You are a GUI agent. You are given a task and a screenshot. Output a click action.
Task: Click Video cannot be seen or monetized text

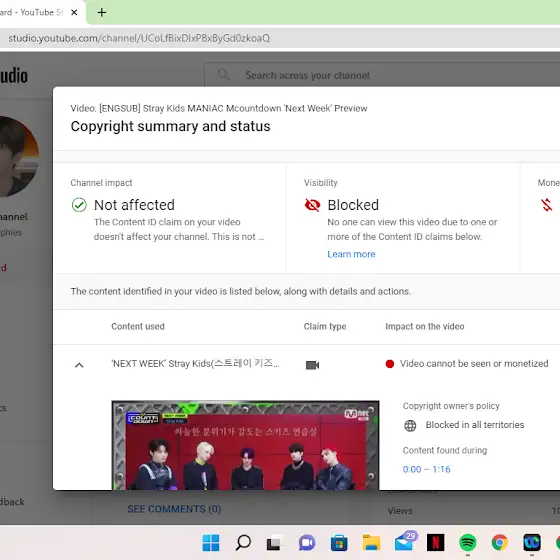[x=474, y=364]
